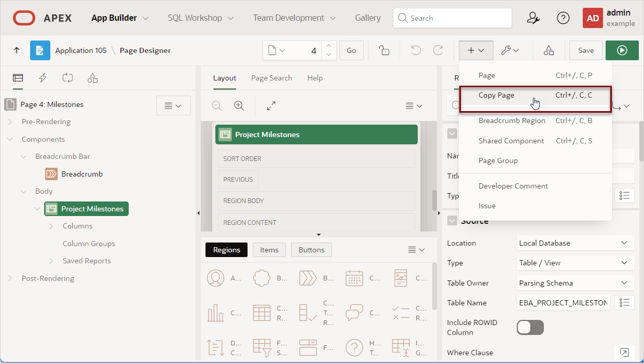Image resolution: width=644 pixels, height=363 pixels.
Task: Choose Developer Comment from the Create menu
Action: click(x=536, y=186)
